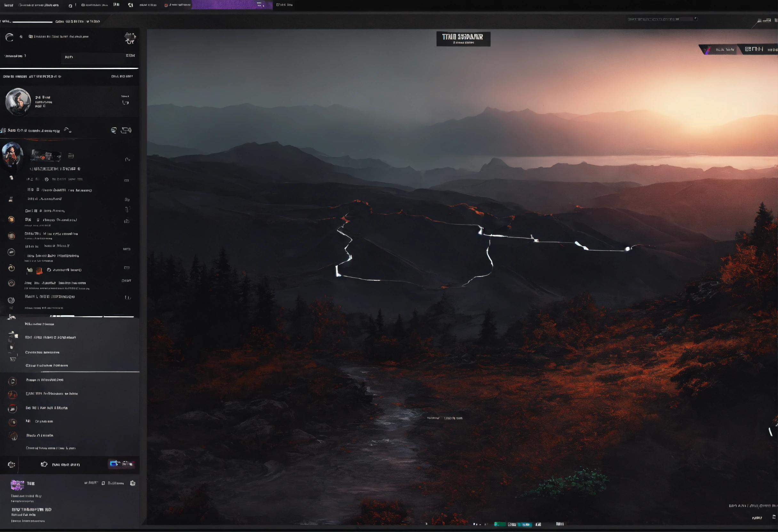
Task: Select the angled tab with a purple mark, upper right
Action: click(x=718, y=50)
